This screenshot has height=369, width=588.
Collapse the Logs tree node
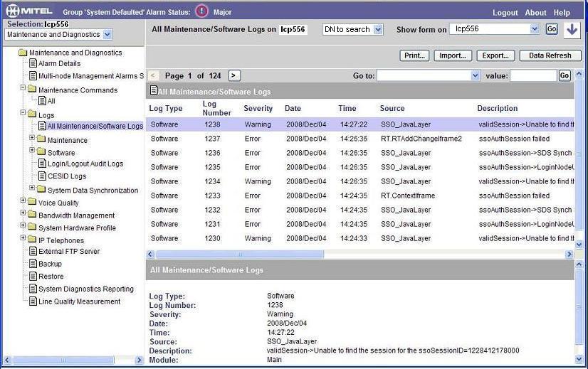pyautogui.click(x=23, y=112)
